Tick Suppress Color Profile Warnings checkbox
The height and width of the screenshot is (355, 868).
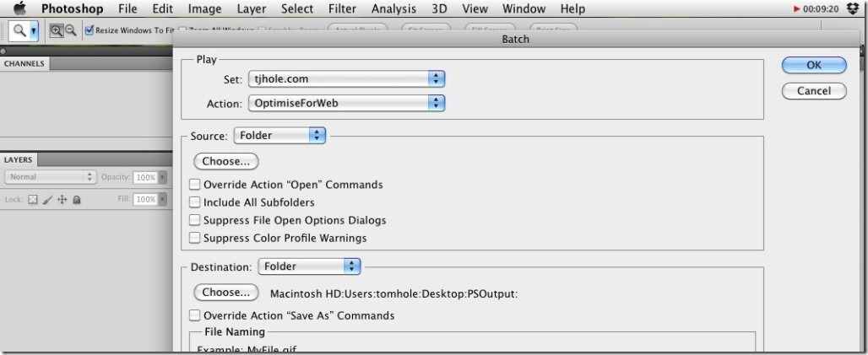tap(195, 238)
